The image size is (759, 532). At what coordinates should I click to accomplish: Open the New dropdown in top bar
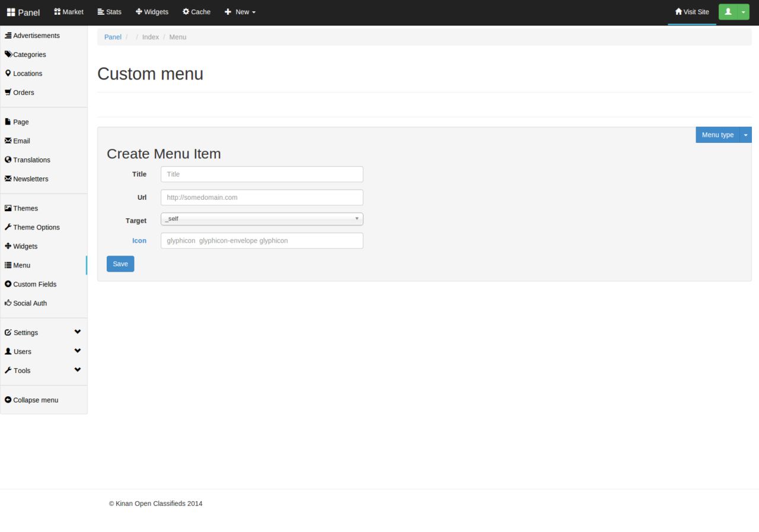[240, 12]
